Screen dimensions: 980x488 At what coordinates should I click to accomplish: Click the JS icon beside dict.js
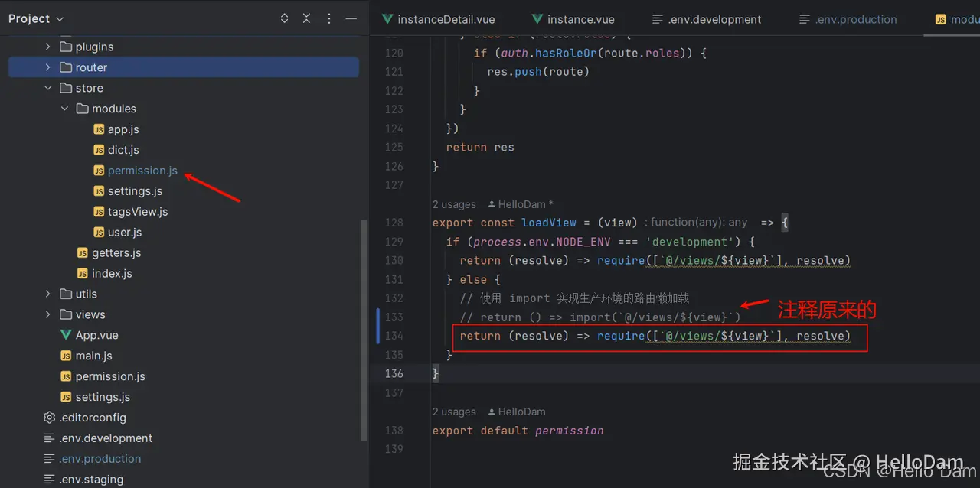pos(99,150)
